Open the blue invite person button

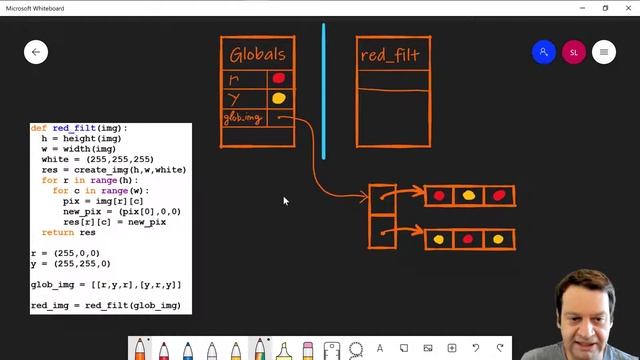point(544,52)
